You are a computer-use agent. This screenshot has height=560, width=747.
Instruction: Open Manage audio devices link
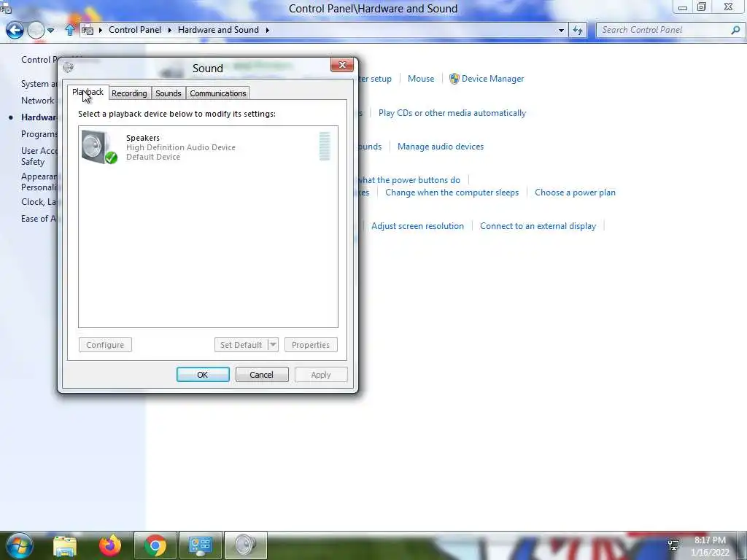(440, 146)
